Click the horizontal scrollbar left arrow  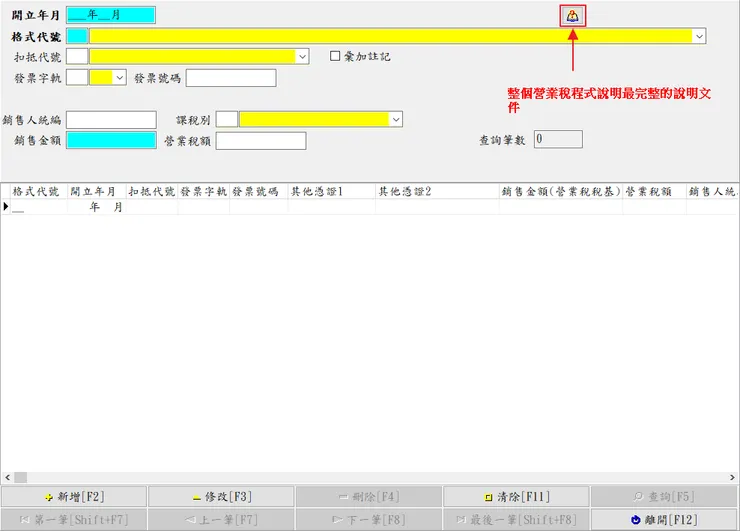point(7,477)
